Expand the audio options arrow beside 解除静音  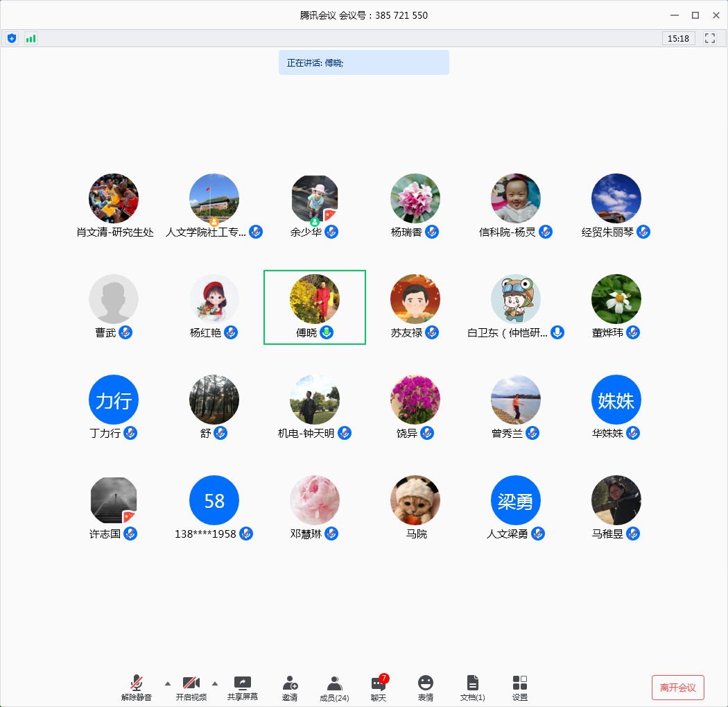(167, 683)
